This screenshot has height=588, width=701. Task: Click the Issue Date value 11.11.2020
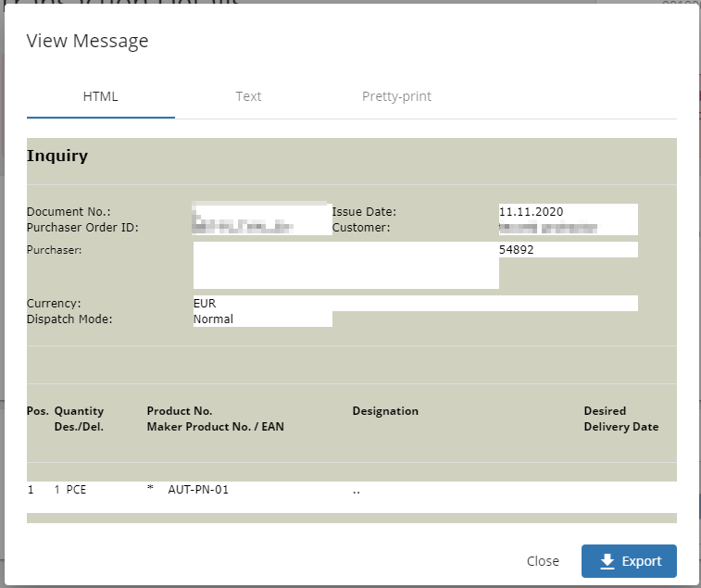[531, 212]
